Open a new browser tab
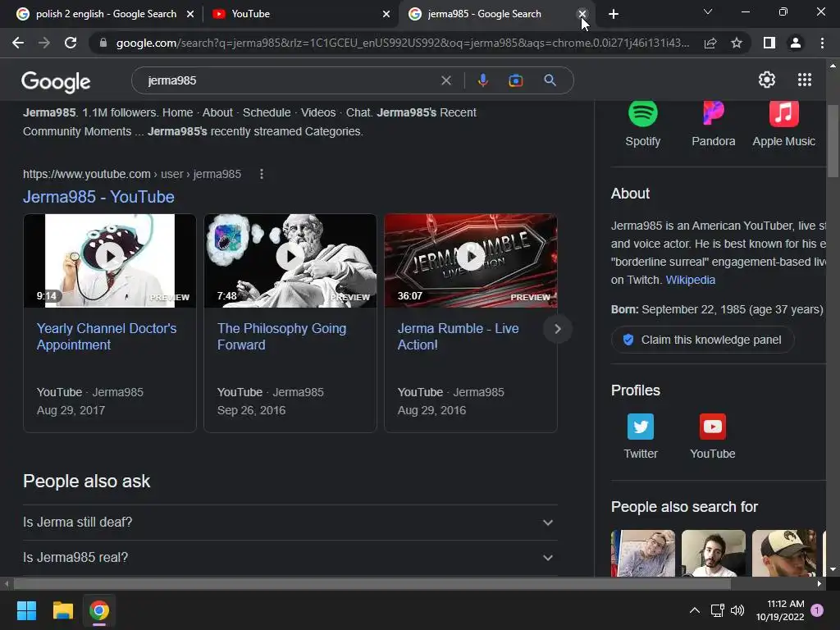 [x=614, y=14]
